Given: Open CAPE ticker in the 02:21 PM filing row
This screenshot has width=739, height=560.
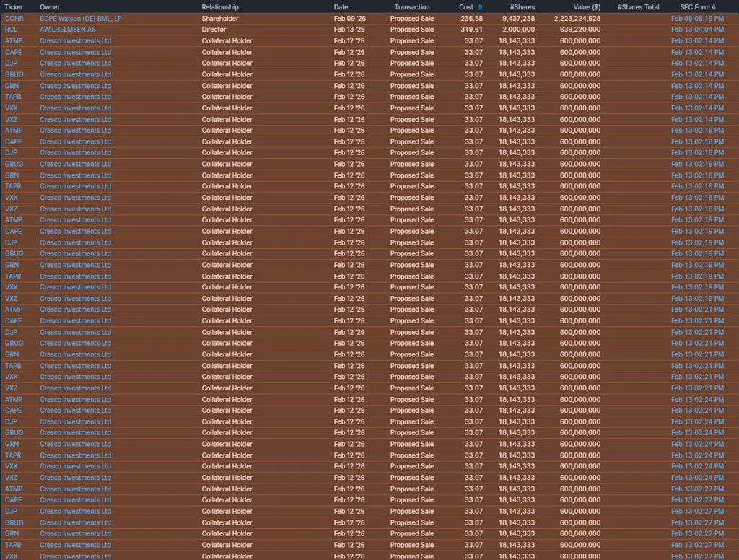Looking at the screenshot, I should pos(13,321).
